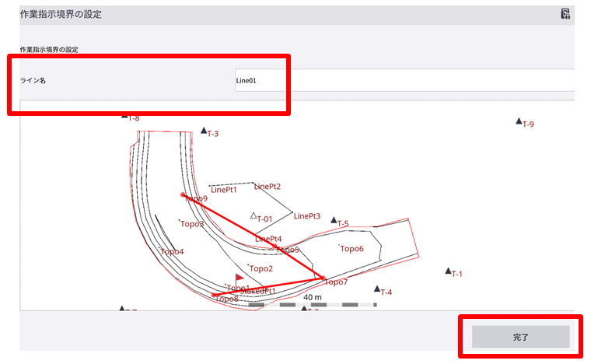Select the T-01 hollow triangle marker
The height and width of the screenshot is (364, 591).
pyautogui.click(x=254, y=215)
